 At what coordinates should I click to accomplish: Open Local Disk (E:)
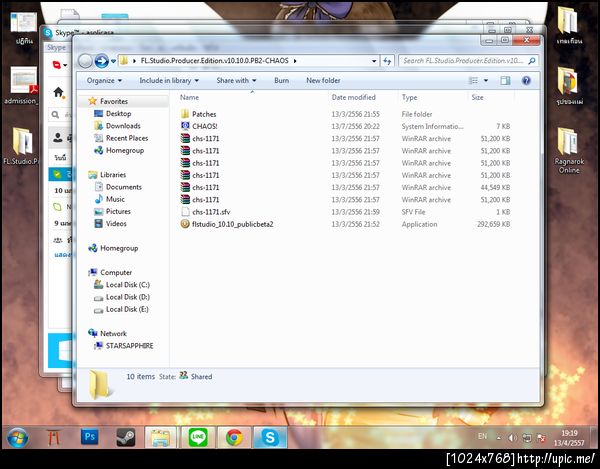pos(127,309)
